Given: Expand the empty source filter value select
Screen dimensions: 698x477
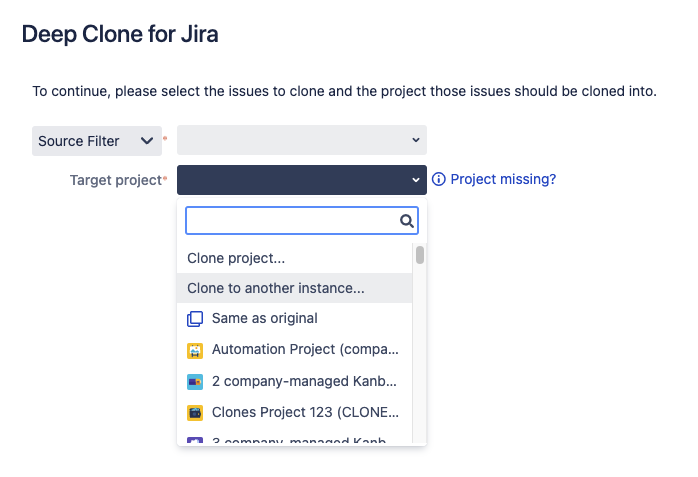Looking at the screenshot, I should click(301, 141).
